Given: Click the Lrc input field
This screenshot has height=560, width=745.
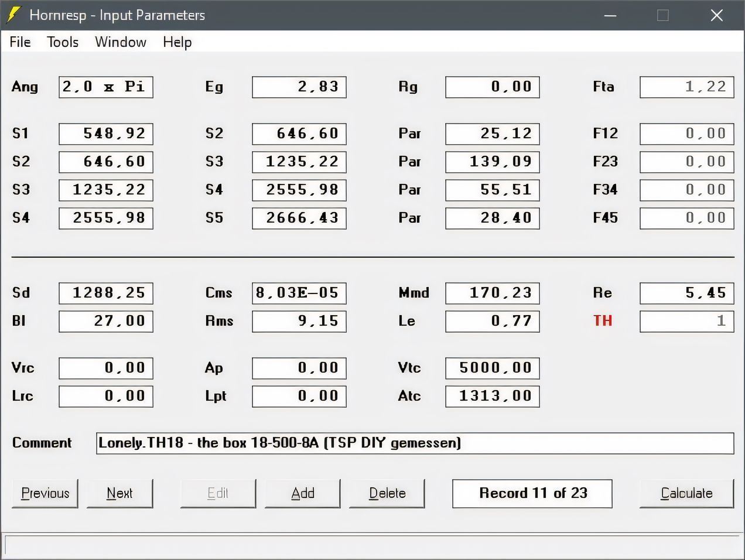Looking at the screenshot, I should [106, 396].
